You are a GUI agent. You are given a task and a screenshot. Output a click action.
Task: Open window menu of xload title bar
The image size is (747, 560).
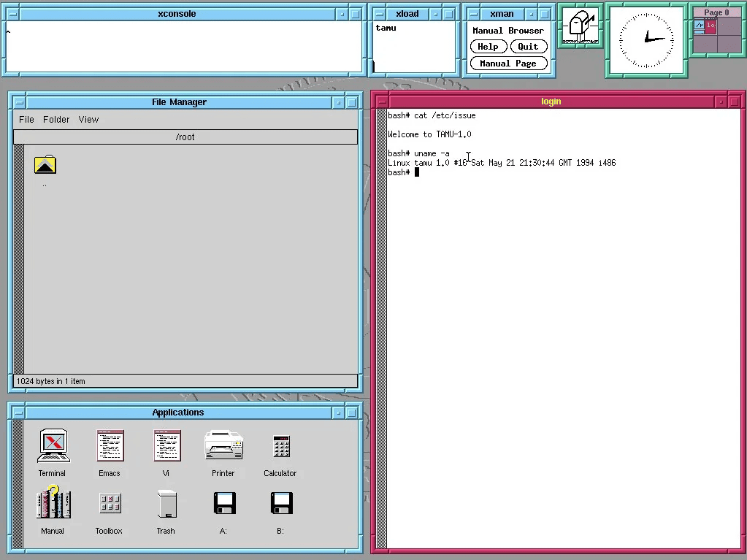(378, 14)
